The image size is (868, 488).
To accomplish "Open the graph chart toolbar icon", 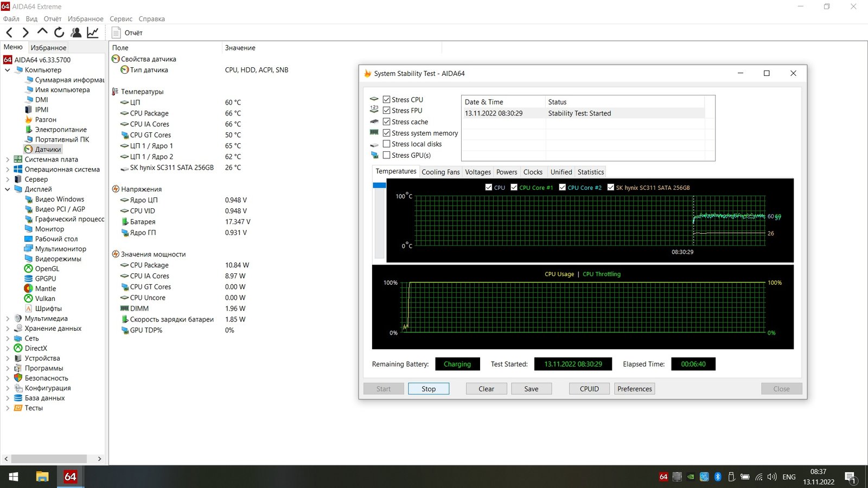I will pyautogui.click(x=93, y=33).
